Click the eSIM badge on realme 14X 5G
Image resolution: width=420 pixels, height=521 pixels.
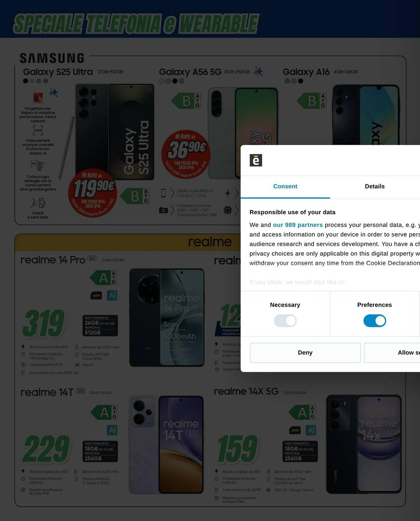(x=295, y=430)
